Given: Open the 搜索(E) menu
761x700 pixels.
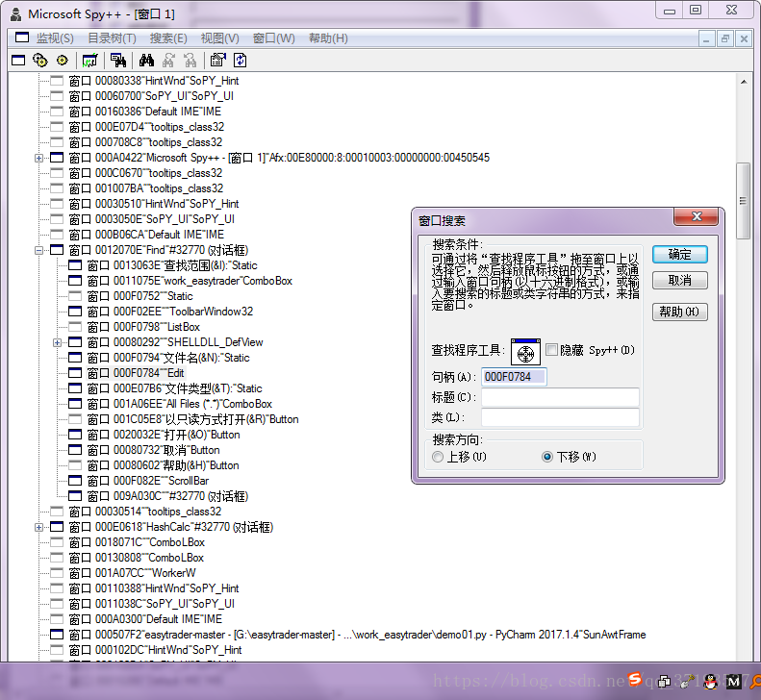Looking at the screenshot, I should [x=168, y=38].
